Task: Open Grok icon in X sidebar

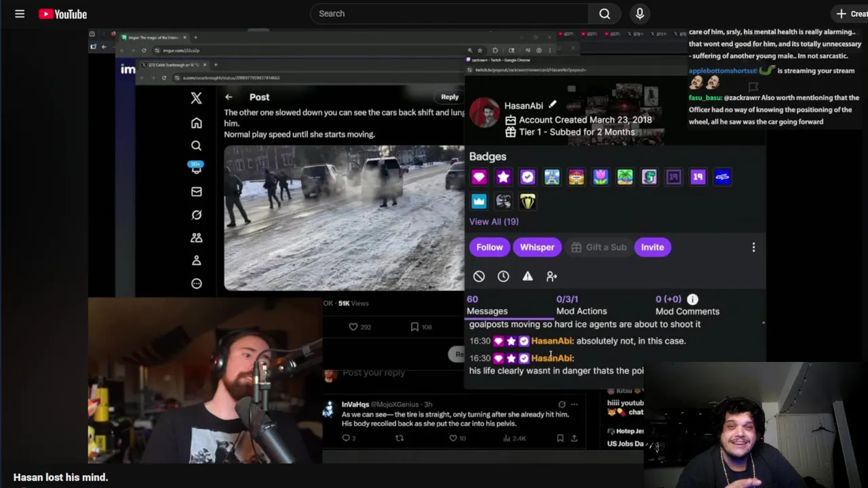Action: (x=196, y=215)
